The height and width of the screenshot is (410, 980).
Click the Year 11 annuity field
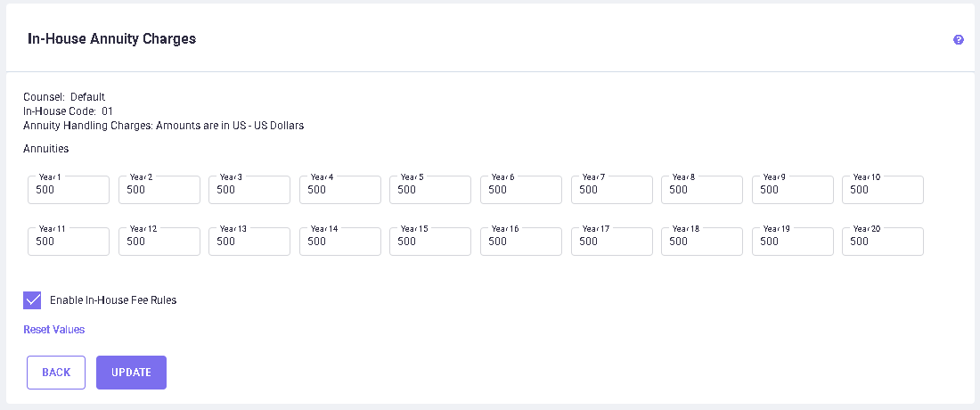(x=69, y=242)
